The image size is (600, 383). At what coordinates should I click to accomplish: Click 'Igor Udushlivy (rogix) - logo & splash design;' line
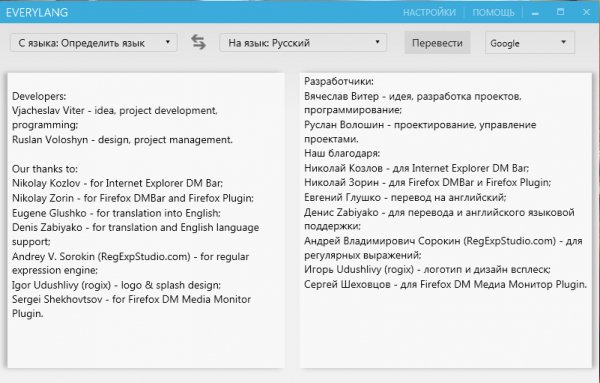click(116, 285)
